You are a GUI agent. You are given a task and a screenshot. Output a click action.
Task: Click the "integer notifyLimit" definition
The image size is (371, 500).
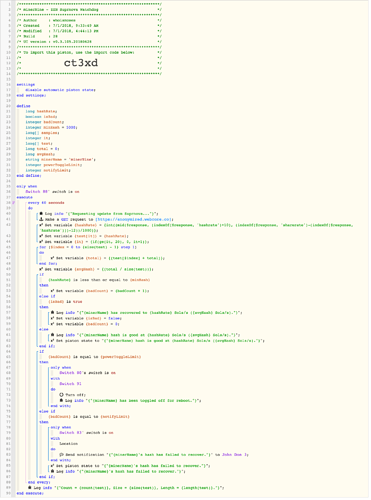[x=48, y=170]
